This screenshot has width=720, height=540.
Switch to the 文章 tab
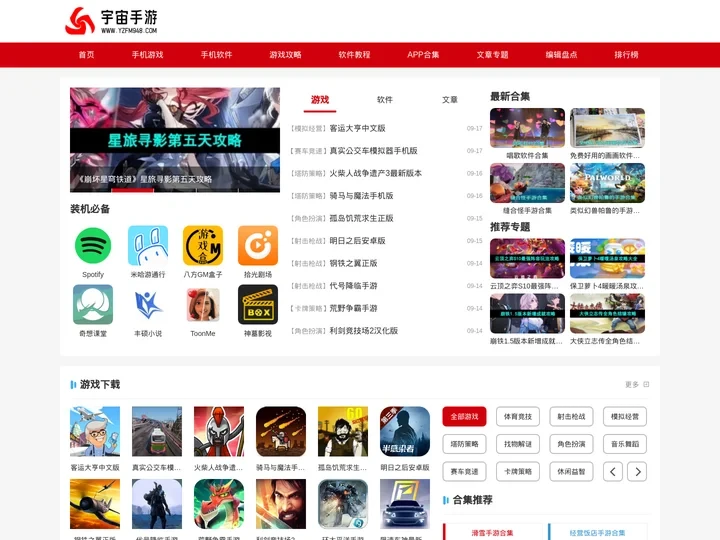(x=450, y=100)
